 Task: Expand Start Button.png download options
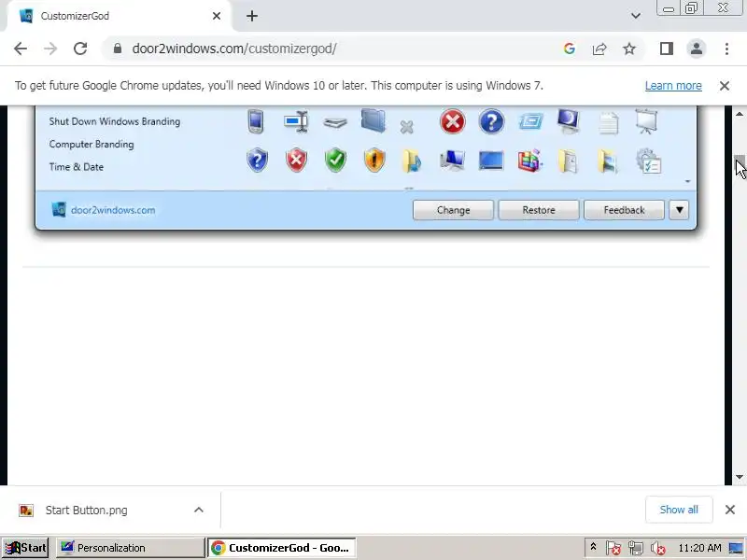[199, 510]
